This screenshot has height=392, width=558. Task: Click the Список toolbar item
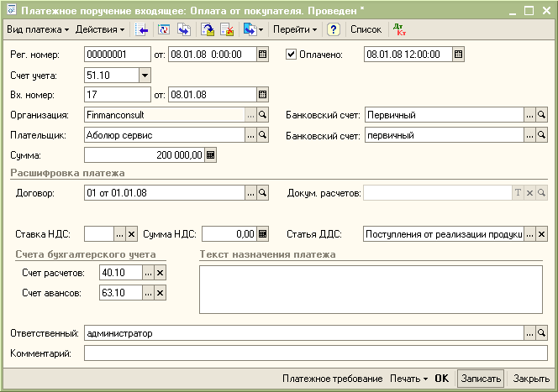(x=366, y=29)
